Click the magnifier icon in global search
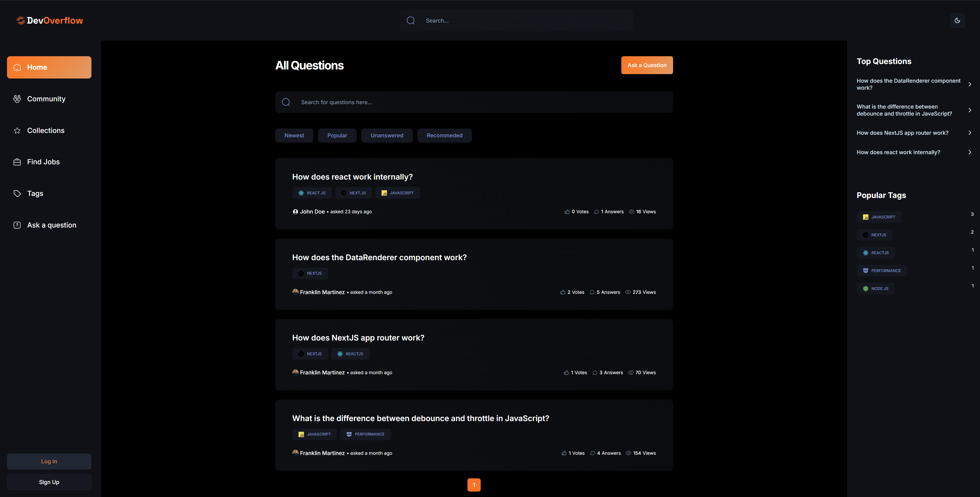Image resolution: width=980 pixels, height=497 pixels. coord(410,20)
